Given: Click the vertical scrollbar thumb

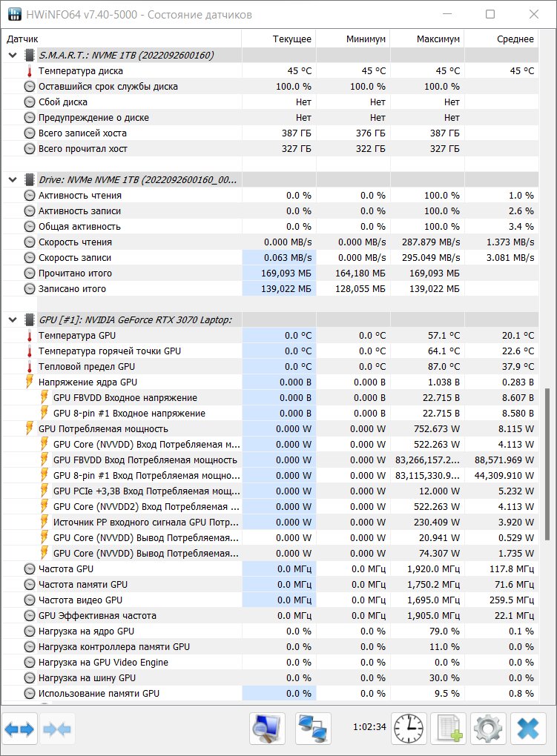Looking at the screenshot, I should coord(547,464).
